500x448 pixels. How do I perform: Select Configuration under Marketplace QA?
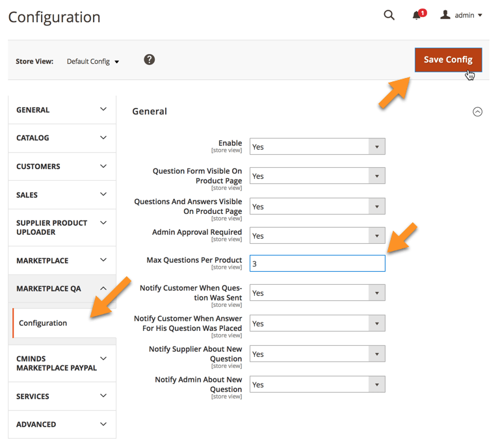click(x=43, y=323)
